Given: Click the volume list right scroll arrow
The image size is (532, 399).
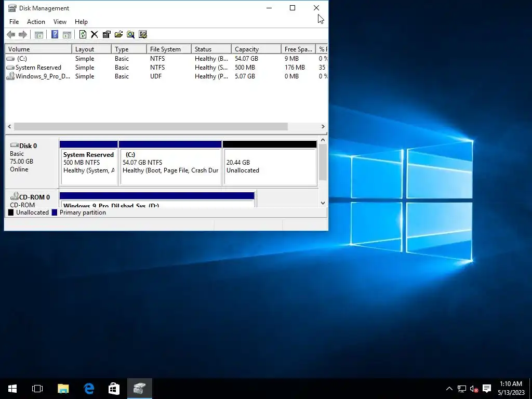Looking at the screenshot, I should 323,127.
